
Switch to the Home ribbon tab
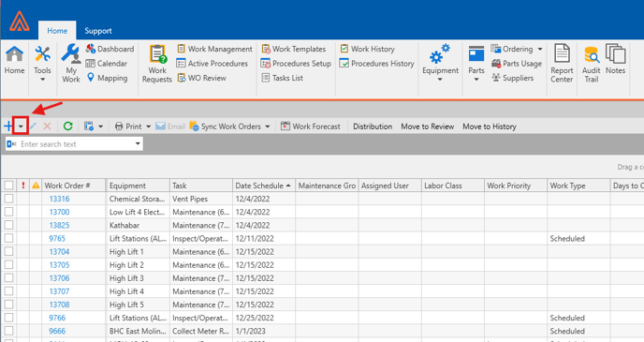(x=57, y=31)
